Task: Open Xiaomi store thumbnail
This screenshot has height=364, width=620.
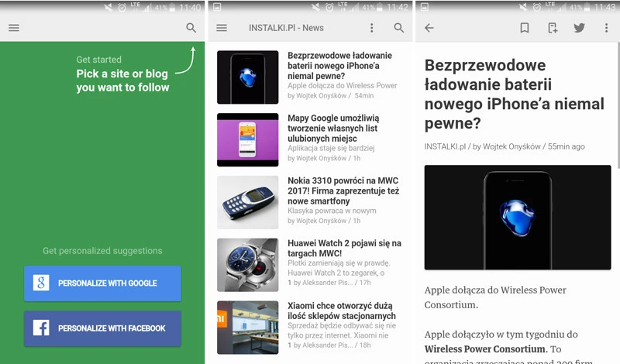Action: coord(247,328)
